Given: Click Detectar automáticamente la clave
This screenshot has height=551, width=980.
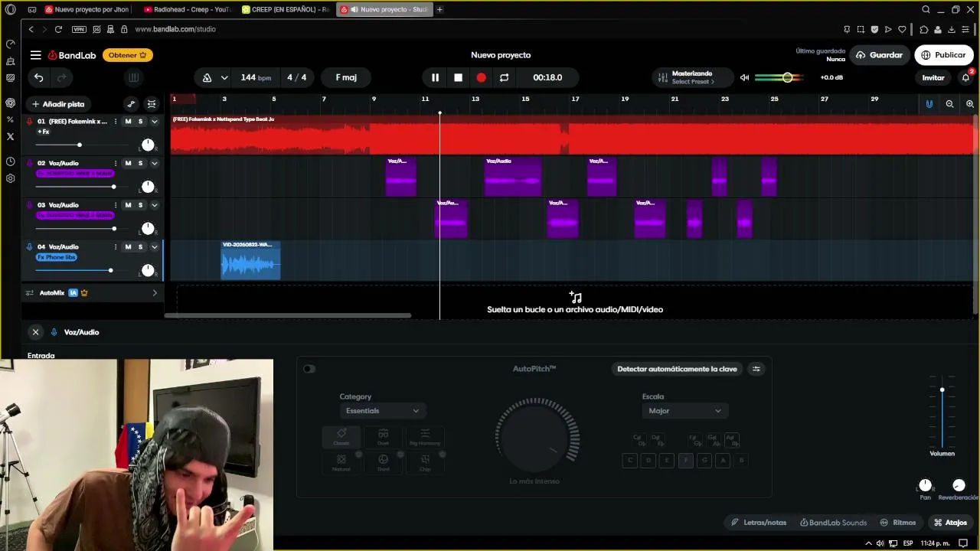Looking at the screenshot, I should pyautogui.click(x=677, y=369).
